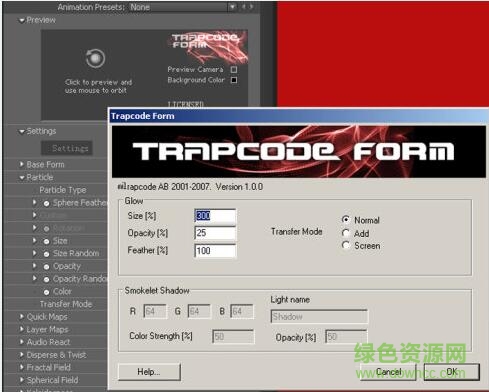Open the Background Color swatch
Image resolution: width=489 pixels, height=392 pixels.
234,80
